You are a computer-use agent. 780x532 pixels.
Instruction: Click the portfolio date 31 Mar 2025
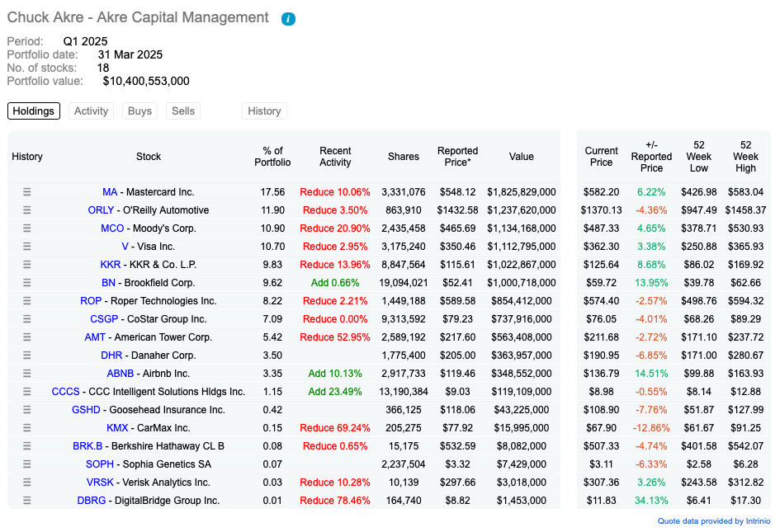coord(130,54)
